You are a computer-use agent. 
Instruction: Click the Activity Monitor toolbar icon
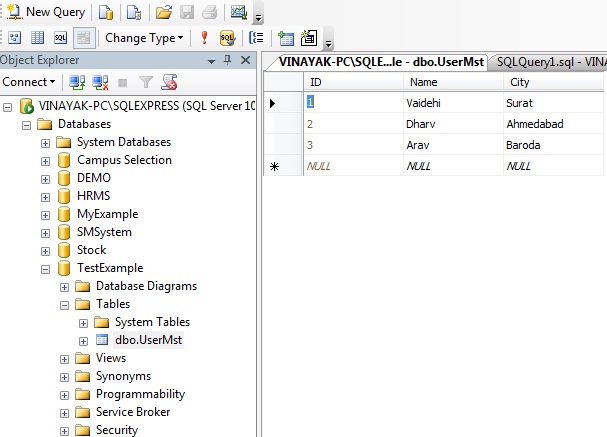238,12
